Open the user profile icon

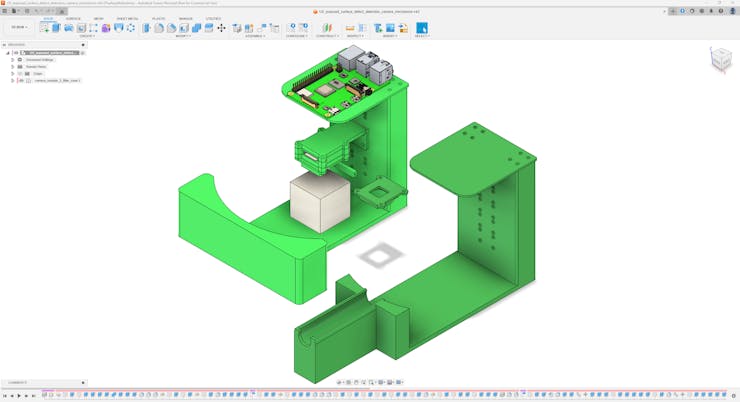pyautogui.click(x=732, y=11)
